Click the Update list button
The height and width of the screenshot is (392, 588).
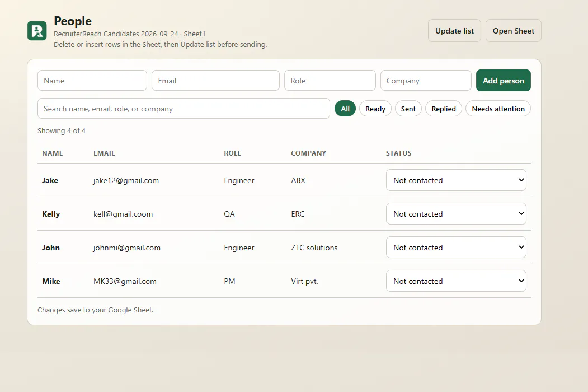(454, 31)
